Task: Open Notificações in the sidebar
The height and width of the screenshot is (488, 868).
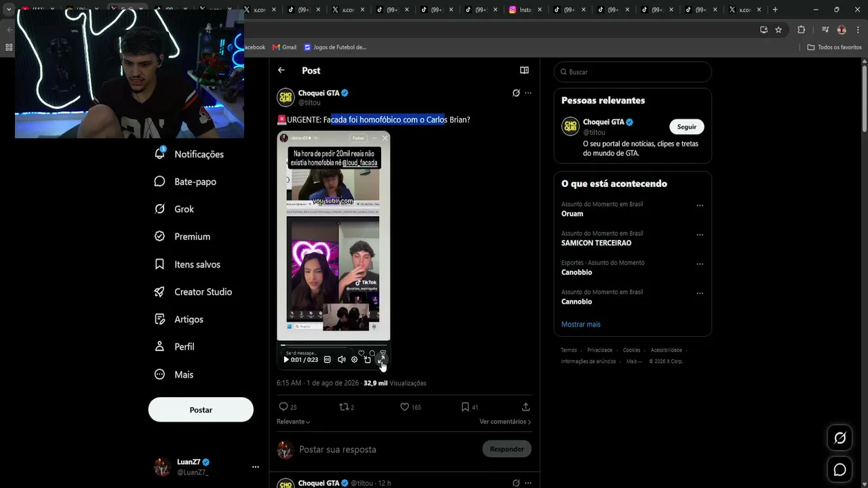Action: click(x=189, y=154)
